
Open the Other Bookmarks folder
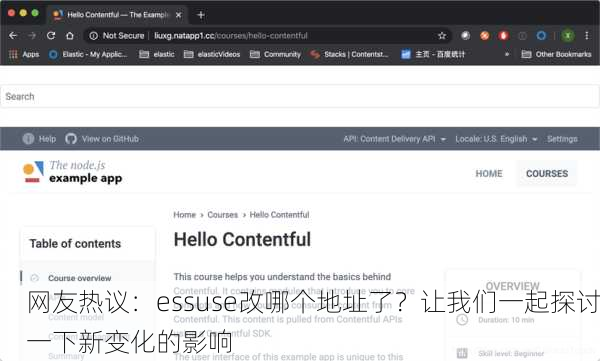[x=556, y=54]
